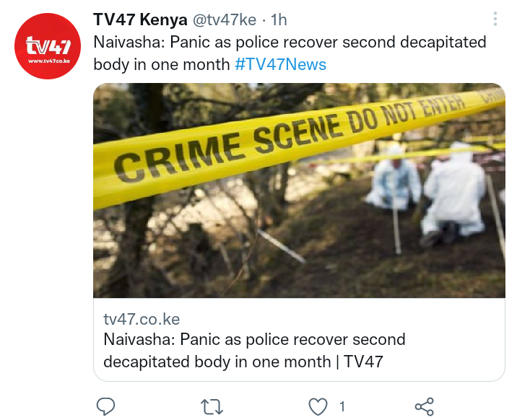Open the TV47 red profile avatar
The image size is (517, 420).
click(48, 46)
